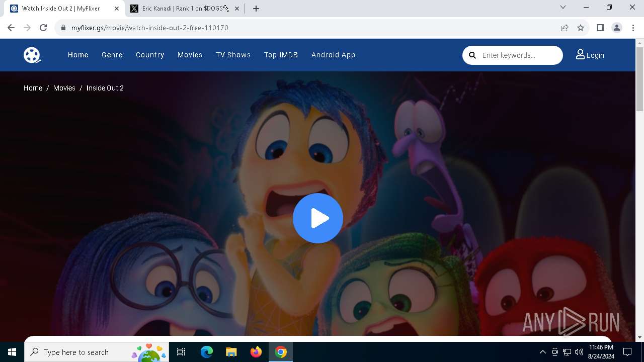644x362 pixels.
Task: Click the magnifier search icon
Action: click(472, 55)
